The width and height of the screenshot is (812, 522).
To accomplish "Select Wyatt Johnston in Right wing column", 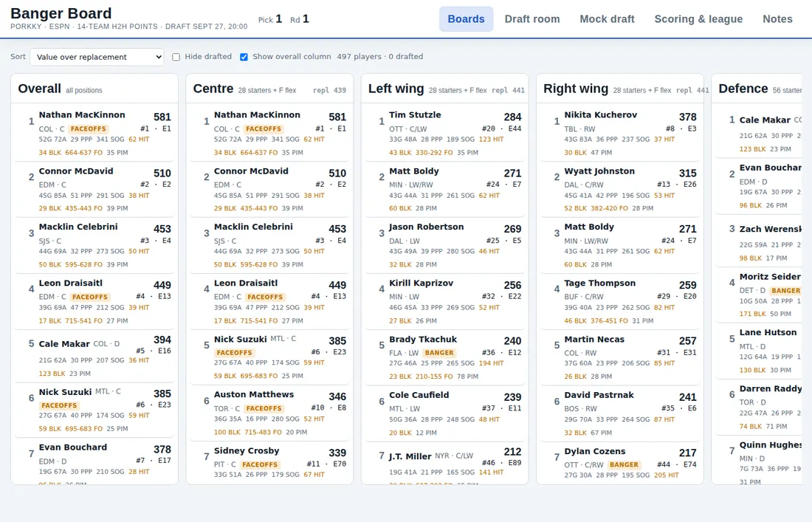I will point(620,189).
